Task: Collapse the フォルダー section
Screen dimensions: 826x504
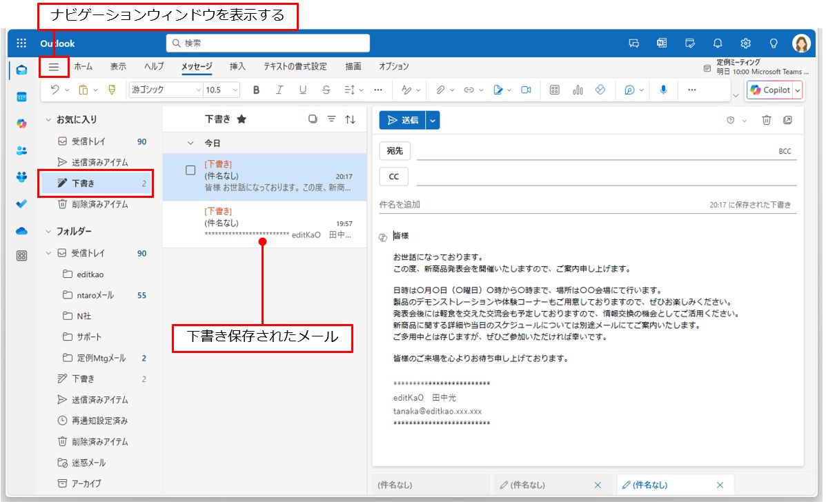Action: pos(48,232)
